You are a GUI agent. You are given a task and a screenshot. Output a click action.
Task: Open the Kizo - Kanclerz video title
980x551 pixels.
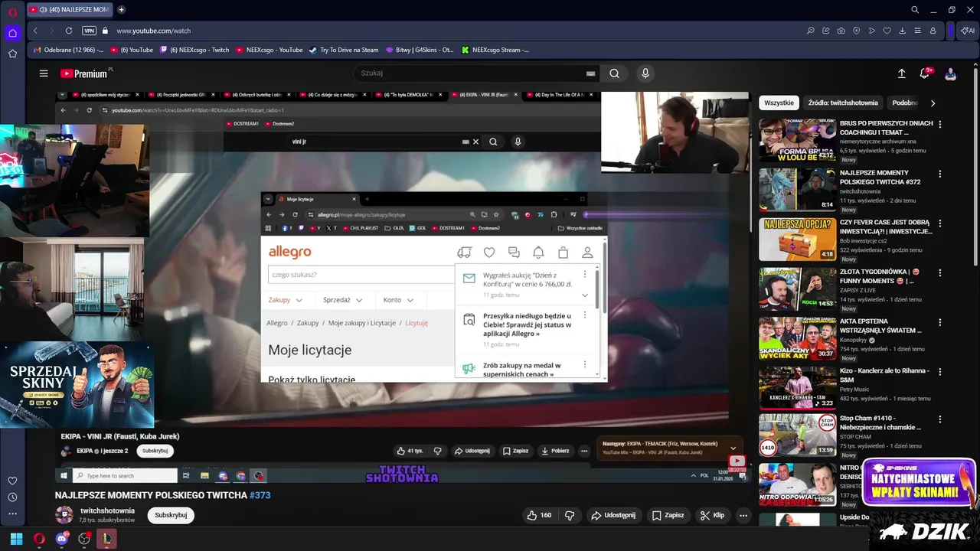(884, 375)
